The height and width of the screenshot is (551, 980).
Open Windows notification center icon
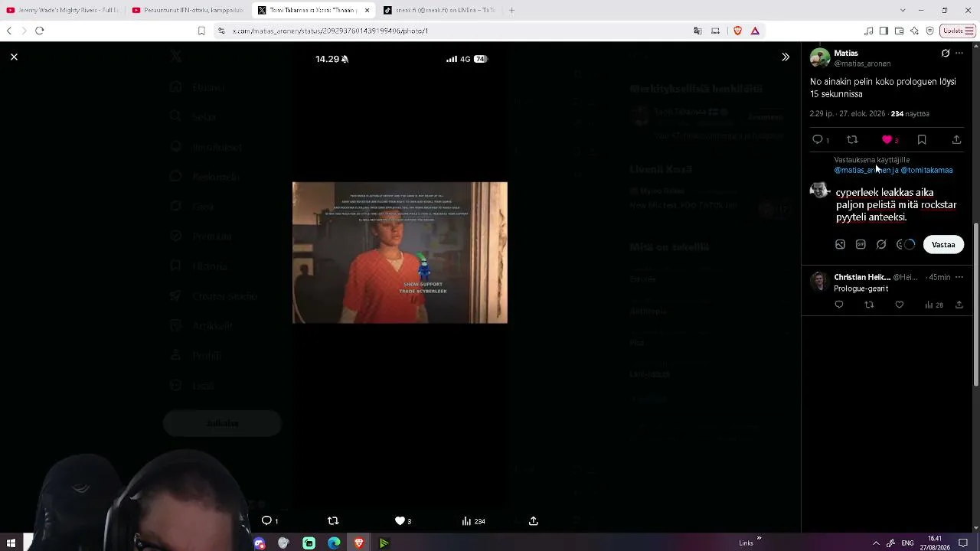963,543
